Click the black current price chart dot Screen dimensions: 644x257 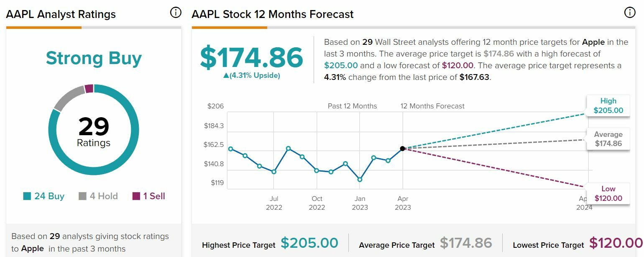(402, 149)
